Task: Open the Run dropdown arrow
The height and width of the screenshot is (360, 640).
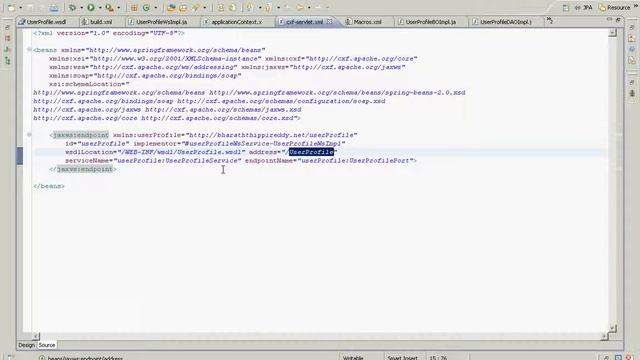Action: click(100, 8)
